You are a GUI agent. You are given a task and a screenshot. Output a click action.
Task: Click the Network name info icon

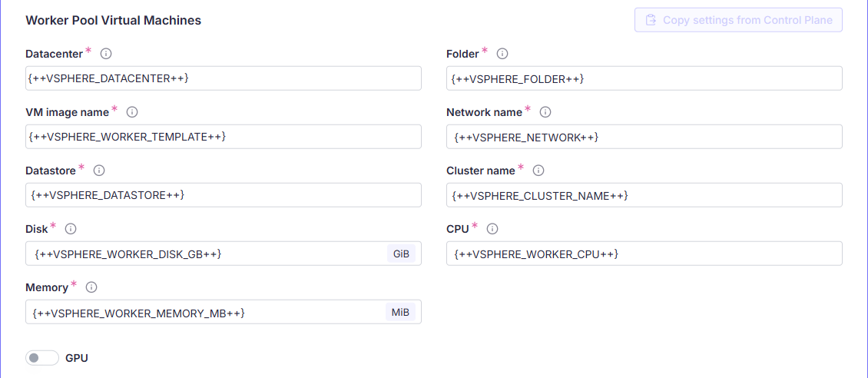point(545,112)
